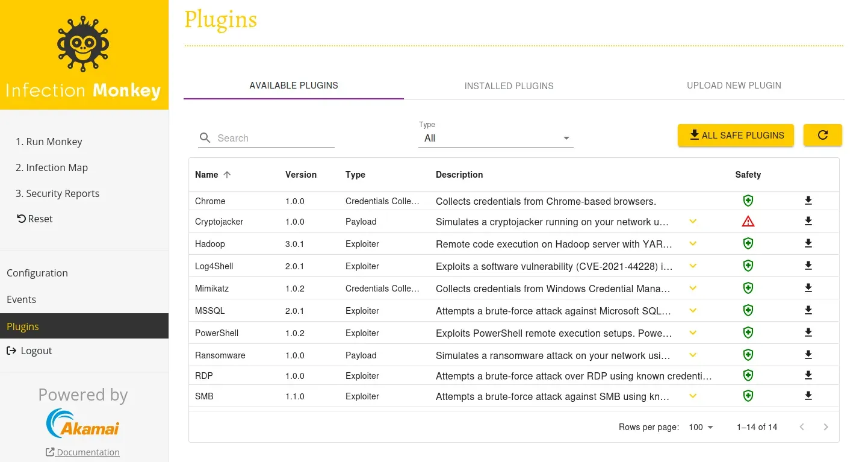Screen dimensions: 868x462
Task: Open the Documentation link
Action: tap(82, 452)
